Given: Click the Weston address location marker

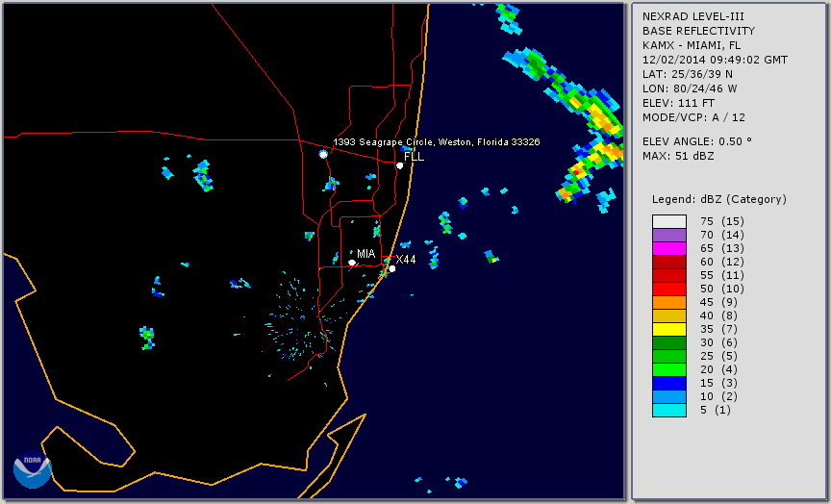Looking at the screenshot, I should click(x=323, y=154).
